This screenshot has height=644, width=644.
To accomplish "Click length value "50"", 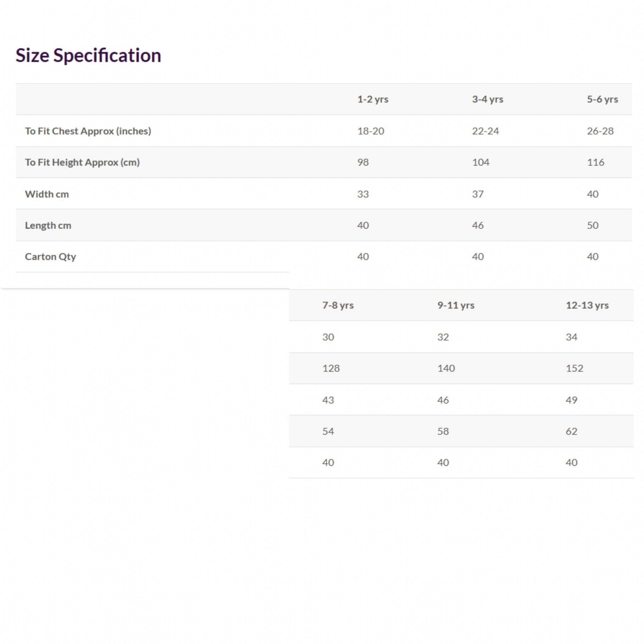I will pos(593,225).
